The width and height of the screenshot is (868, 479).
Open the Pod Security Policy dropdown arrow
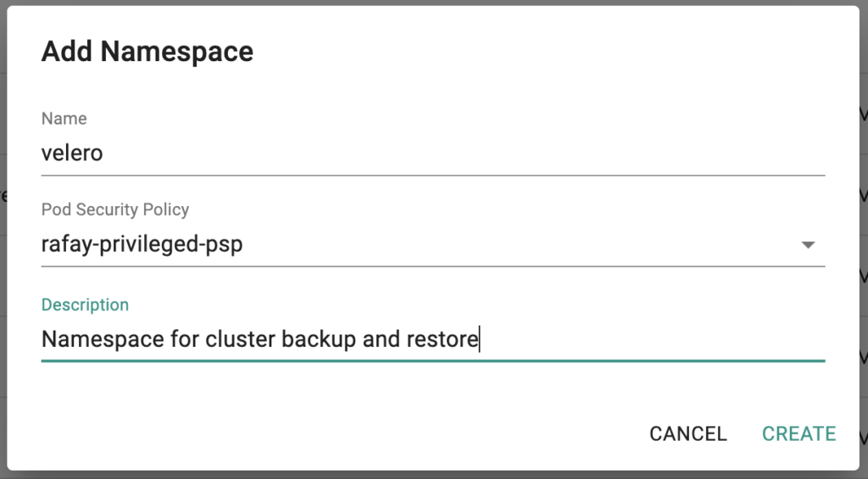(808, 245)
